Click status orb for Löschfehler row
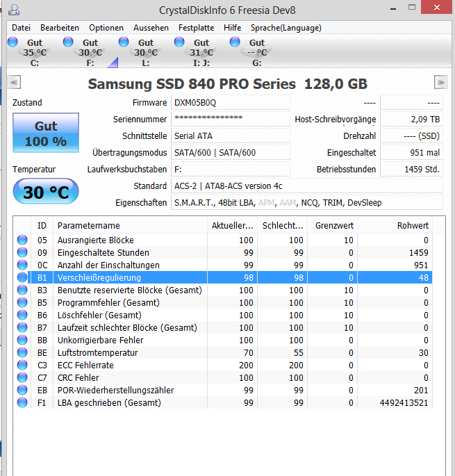This screenshot has width=455, height=476. click(22, 315)
